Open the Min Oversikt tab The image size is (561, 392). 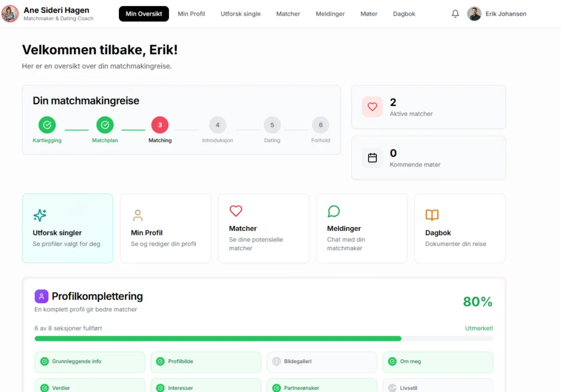point(144,14)
